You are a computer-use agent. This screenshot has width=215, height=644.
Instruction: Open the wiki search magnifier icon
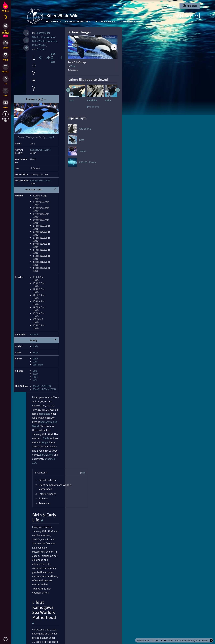(x=187, y=16)
